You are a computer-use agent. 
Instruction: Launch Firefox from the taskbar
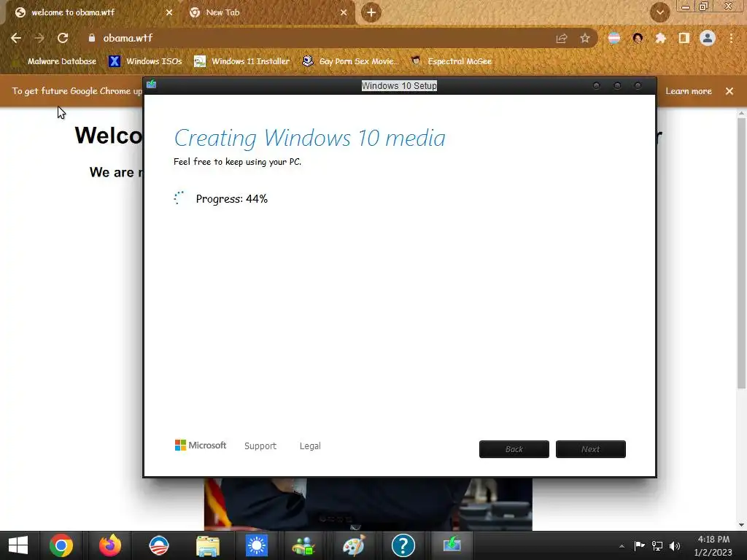110,545
